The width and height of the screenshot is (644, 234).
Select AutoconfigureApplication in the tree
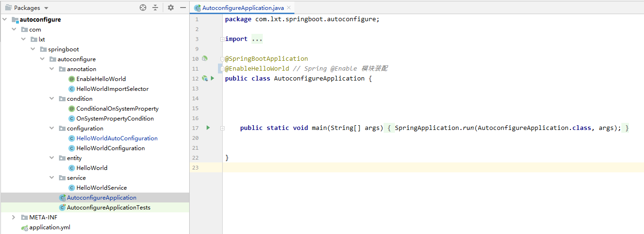tap(101, 197)
